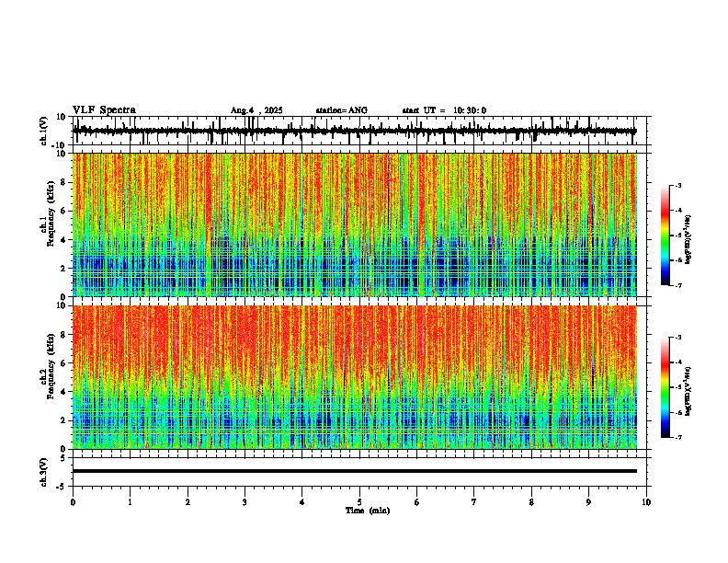Click inside the ch.2 spectrogram panel
The height and width of the screenshot is (563, 728).
point(354,377)
